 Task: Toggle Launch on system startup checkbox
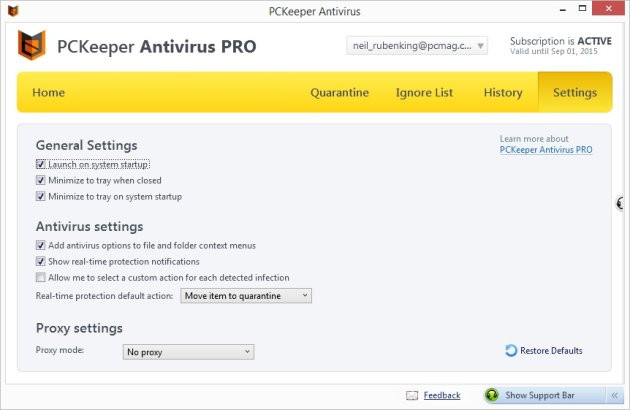[41, 164]
